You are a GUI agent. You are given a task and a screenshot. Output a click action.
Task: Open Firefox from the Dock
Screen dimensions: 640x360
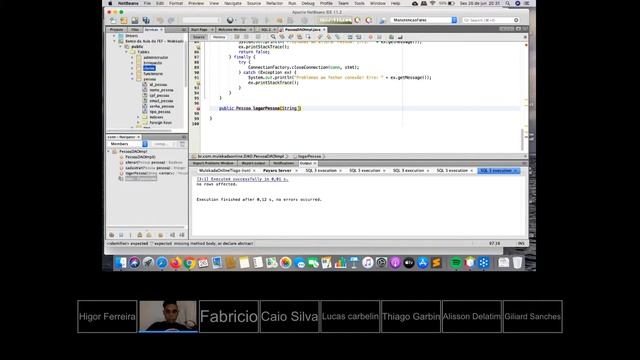[176, 263]
